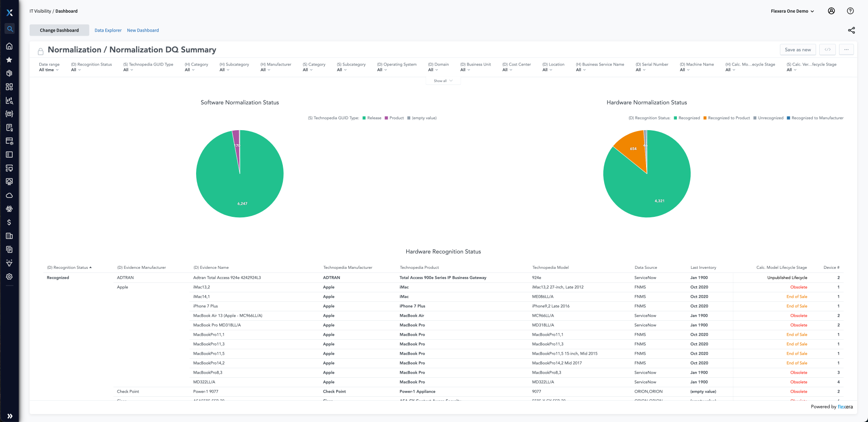The height and width of the screenshot is (422, 868).
Task: Open the list panel sidebar icon
Action: 9,155
